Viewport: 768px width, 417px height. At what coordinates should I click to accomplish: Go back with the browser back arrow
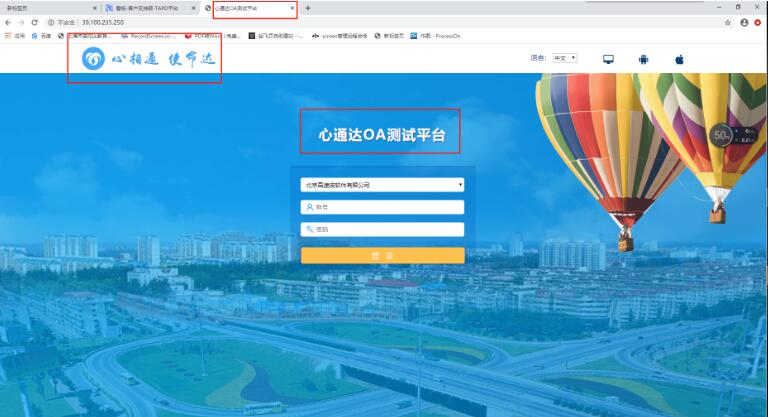[8, 23]
